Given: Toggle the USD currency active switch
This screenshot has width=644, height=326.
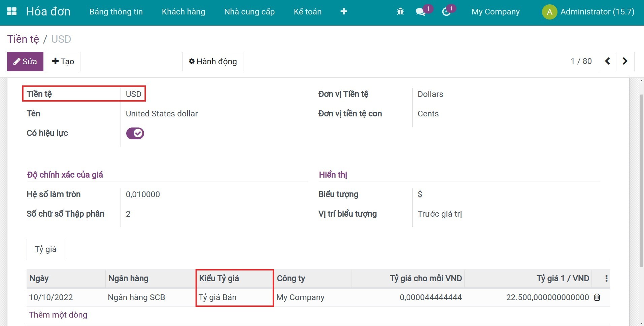Looking at the screenshot, I should click(x=134, y=133).
